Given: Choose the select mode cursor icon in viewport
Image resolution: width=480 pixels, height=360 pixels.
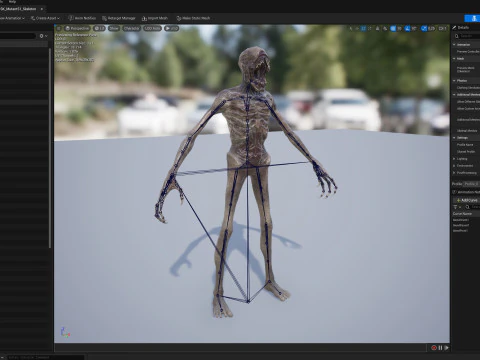Looking at the screenshot, I should 351,29.
